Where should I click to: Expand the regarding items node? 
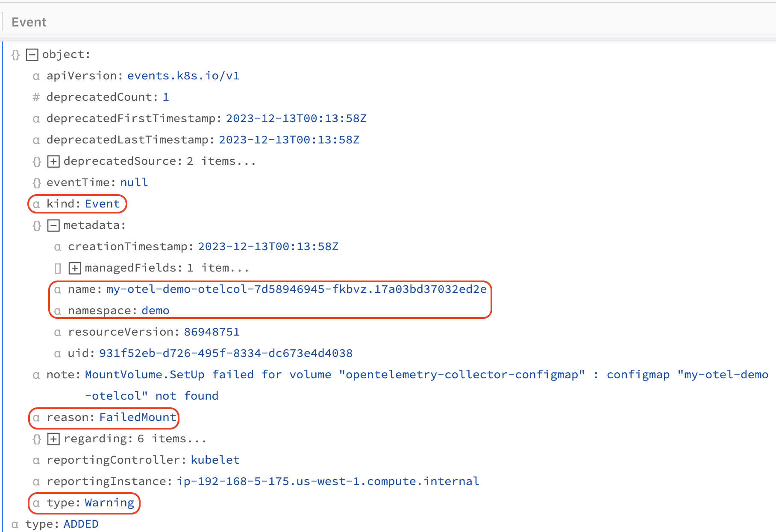pyautogui.click(x=53, y=439)
